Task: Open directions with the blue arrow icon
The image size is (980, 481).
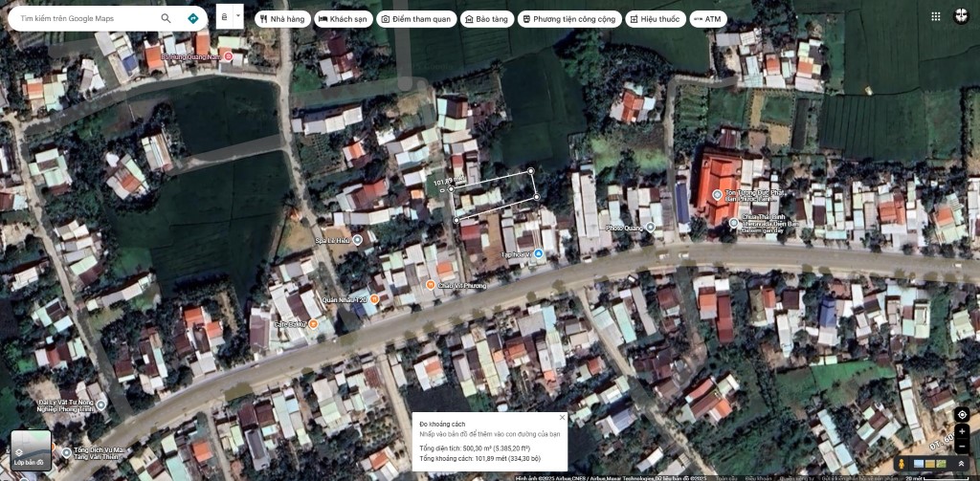Action: tap(193, 18)
